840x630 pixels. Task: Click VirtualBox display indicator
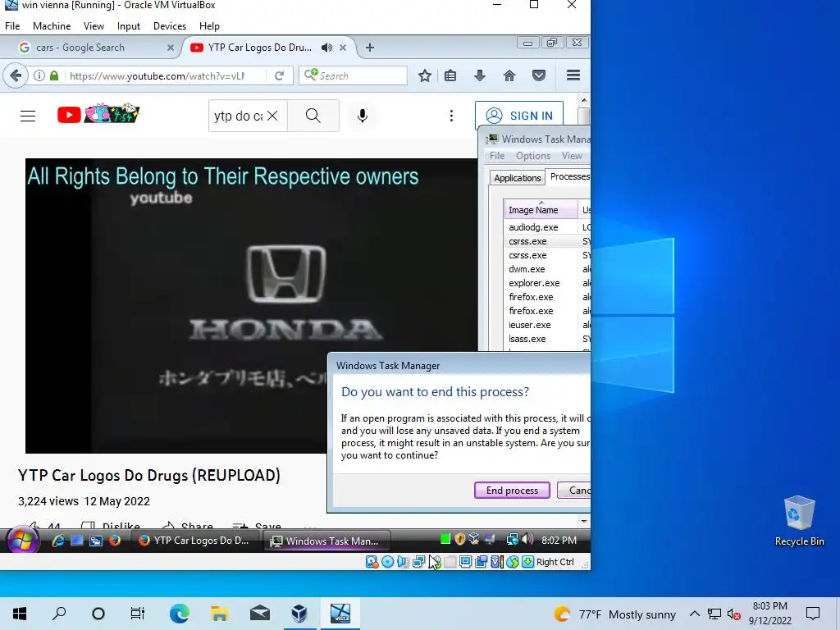click(x=466, y=562)
